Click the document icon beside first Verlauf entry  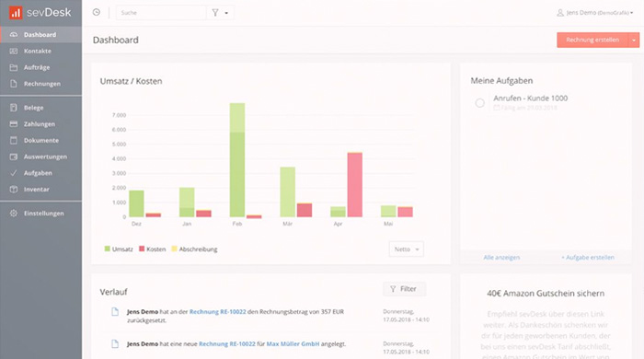115,312
